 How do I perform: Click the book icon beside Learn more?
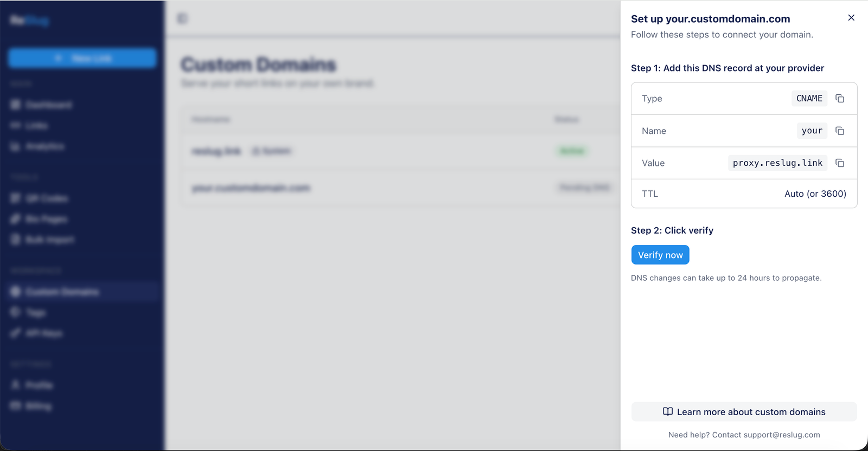coord(668,411)
